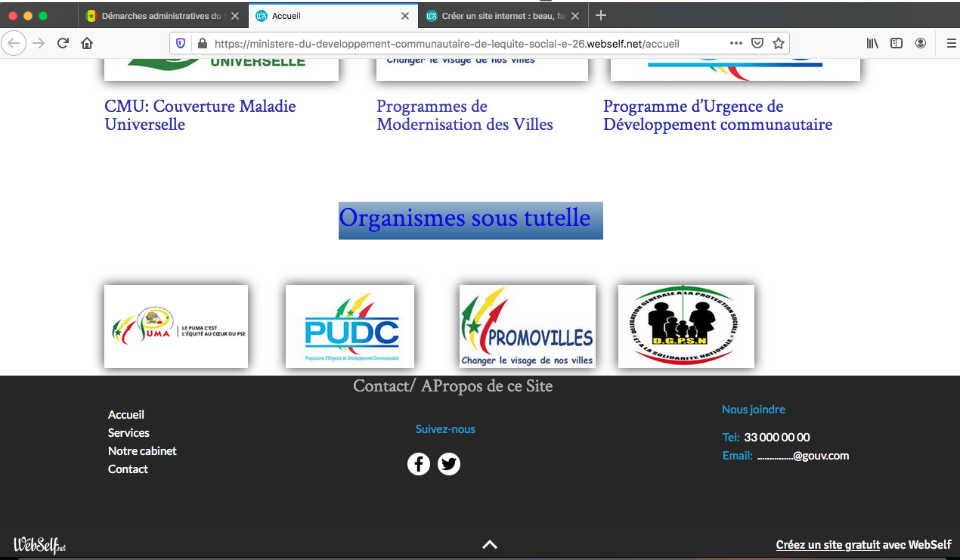The height and width of the screenshot is (560, 960).
Task: Go to the Firefox home page icon
Action: pyautogui.click(x=87, y=43)
